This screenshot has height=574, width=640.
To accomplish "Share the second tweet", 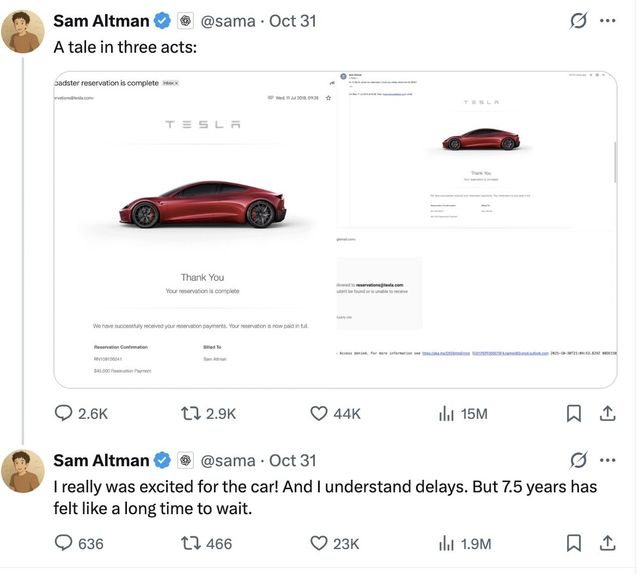I will 606,543.
